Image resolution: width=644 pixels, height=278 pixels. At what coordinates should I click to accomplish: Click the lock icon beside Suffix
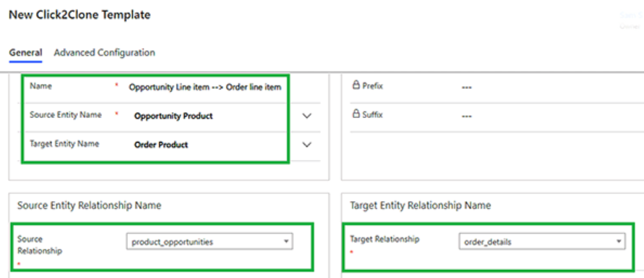coord(356,114)
